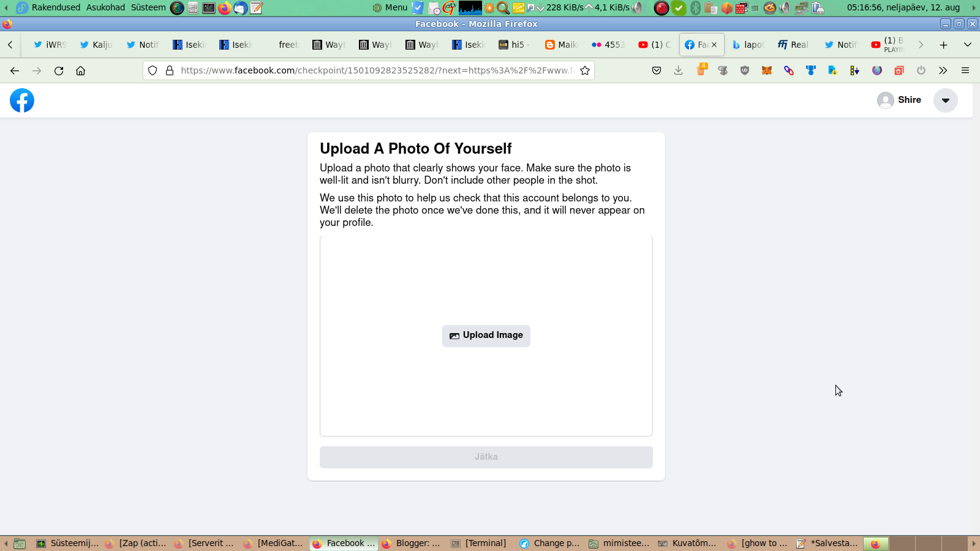Click the red record tray icon
This screenshot has width=980, height=551.
(x=661, y=8)
